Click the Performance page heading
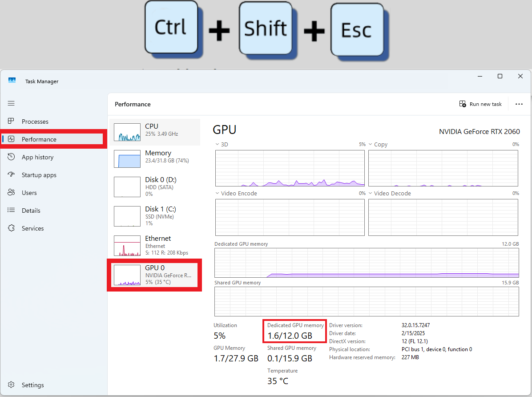 coord(132,104)
